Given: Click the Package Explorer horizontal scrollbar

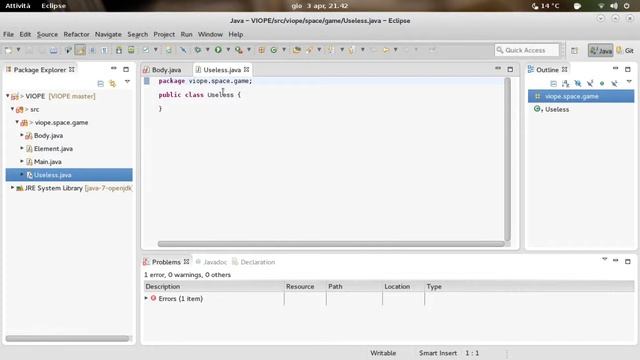Looking at the screenshot, I should click(67, 338).
